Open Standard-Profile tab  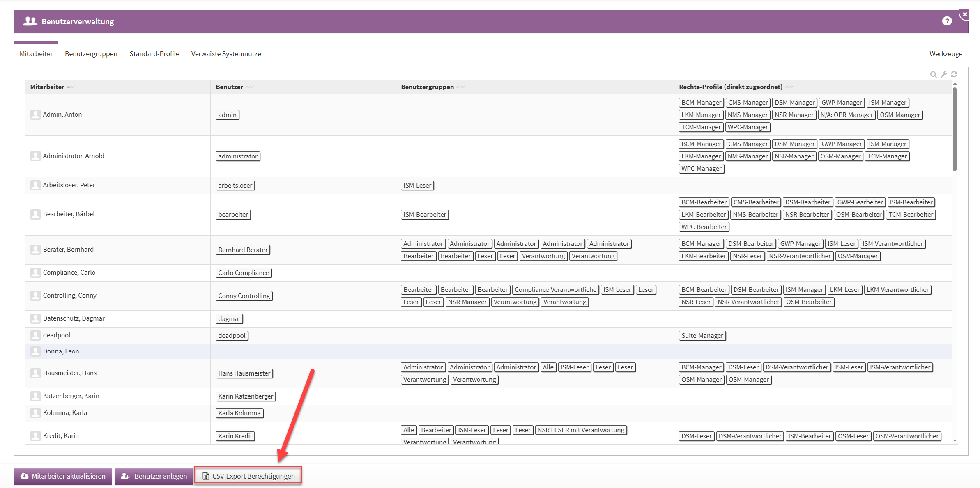154,54
